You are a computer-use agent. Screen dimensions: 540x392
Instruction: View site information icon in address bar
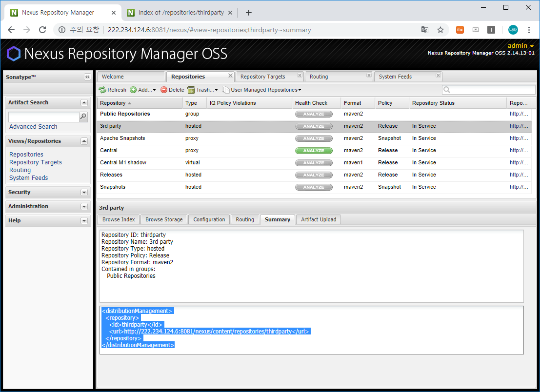(x=62, y=30)
